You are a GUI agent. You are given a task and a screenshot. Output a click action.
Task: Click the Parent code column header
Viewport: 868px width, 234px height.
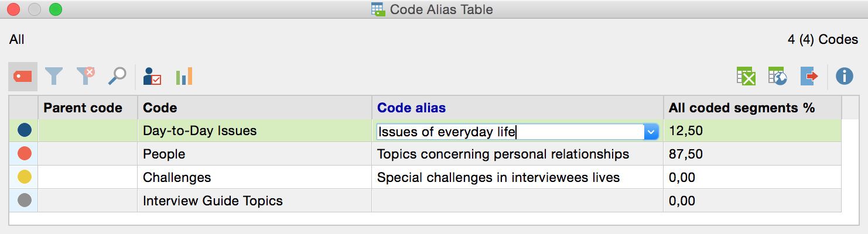click(x=83, y=108)
